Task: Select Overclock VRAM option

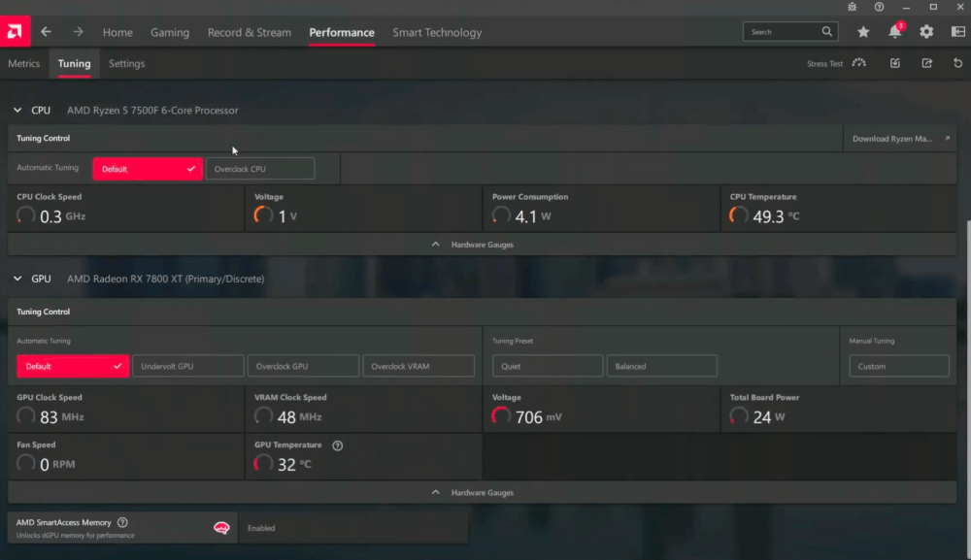Action: click(x=419, y=366)
